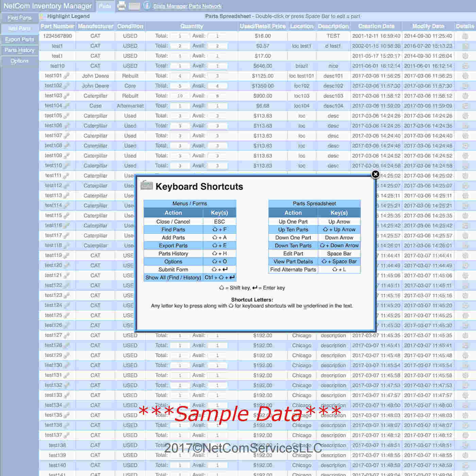Click the alternate parts icon beside test130
476x476 pixels.
[x=67, y=365]
